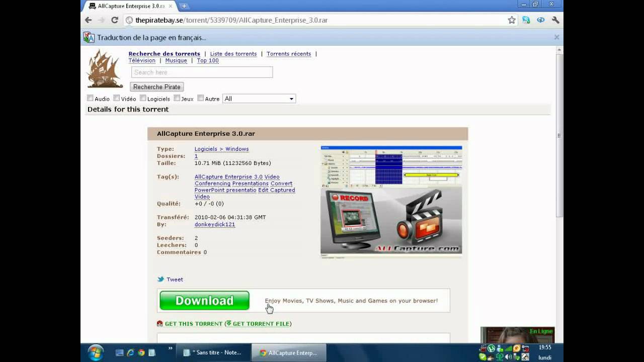The width and height of the screenshot is (644, 362).
Task: Click the site info icon in the address bar
Action: (x=129, y=20)
